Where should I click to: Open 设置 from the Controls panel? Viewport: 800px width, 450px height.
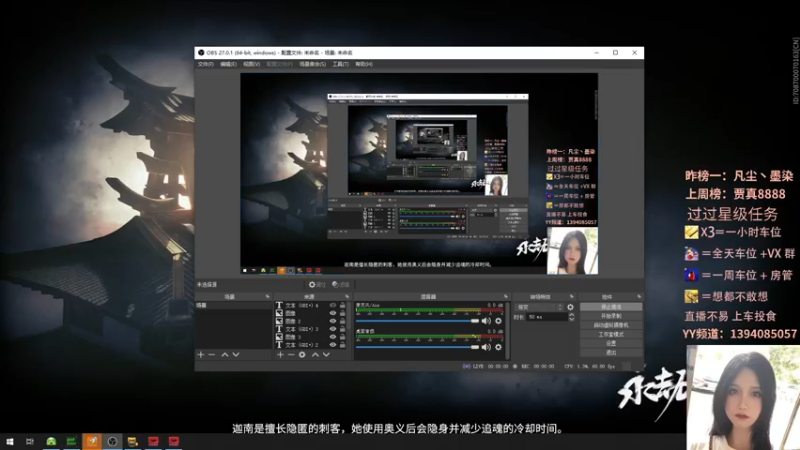click(611, 343)
